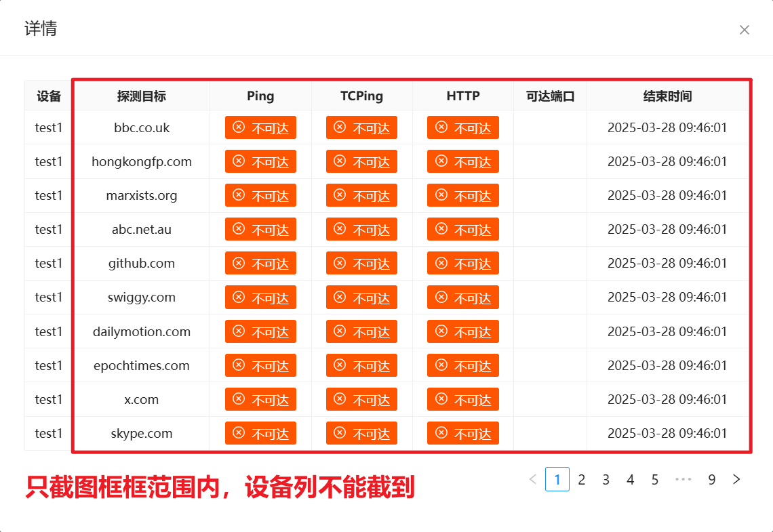Click page 1 in the pagination bar

557,479
